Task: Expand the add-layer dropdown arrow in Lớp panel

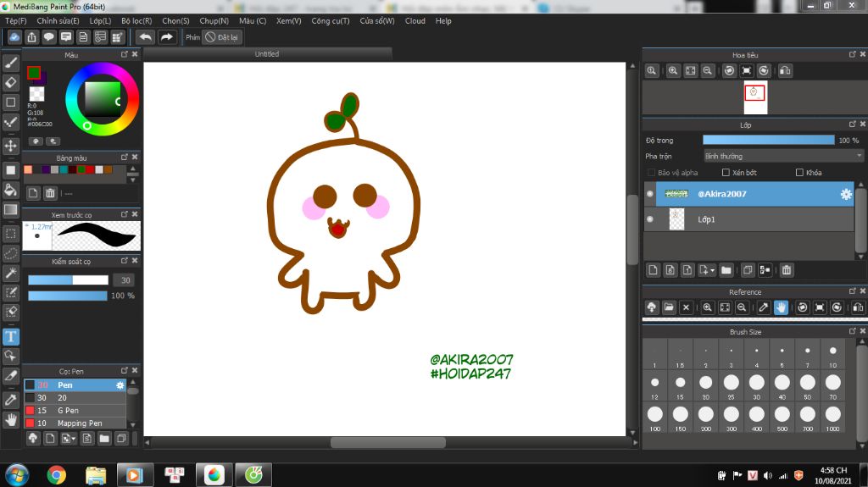Action: (711, 270)
